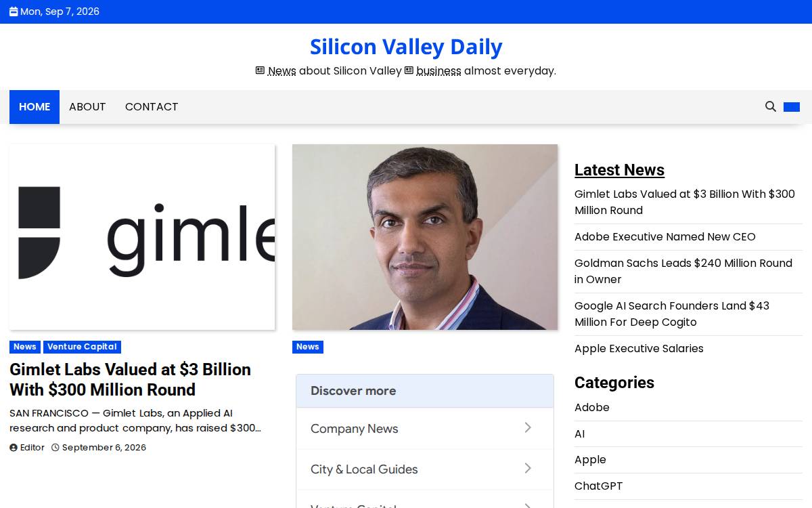Open Latest News: Gimlet Labs $300 Million Round
Viewport: 812px width, 508px height.
685,202
